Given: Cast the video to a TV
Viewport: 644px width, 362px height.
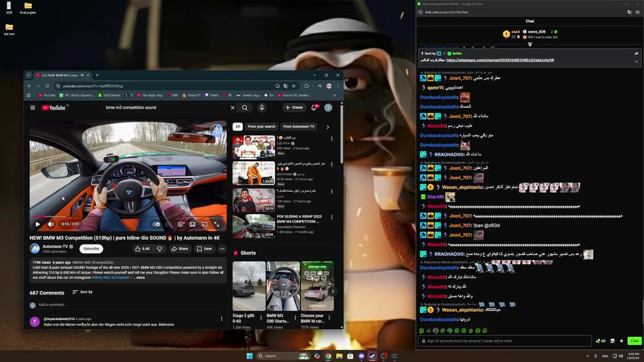Looking at the screenshot, I should [x=204, y=224].
